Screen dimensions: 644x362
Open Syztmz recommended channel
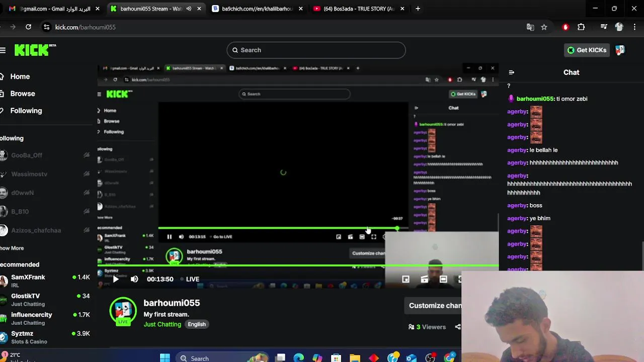pos(45,337)
